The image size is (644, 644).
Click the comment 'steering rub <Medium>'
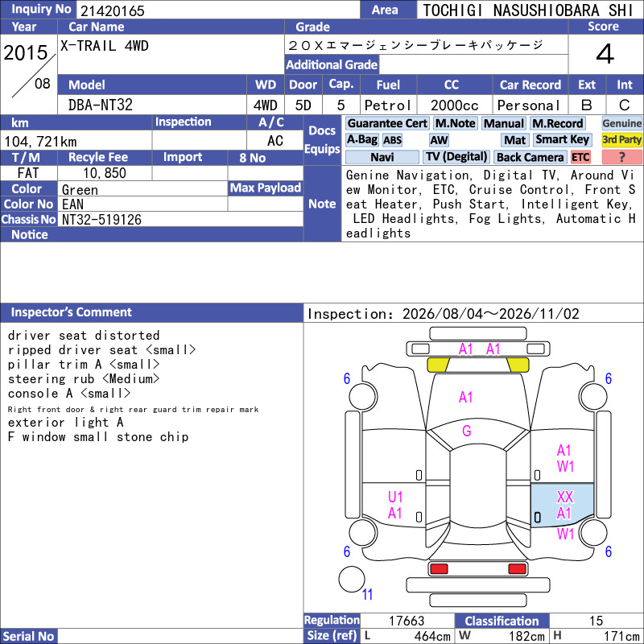[84, 378]
